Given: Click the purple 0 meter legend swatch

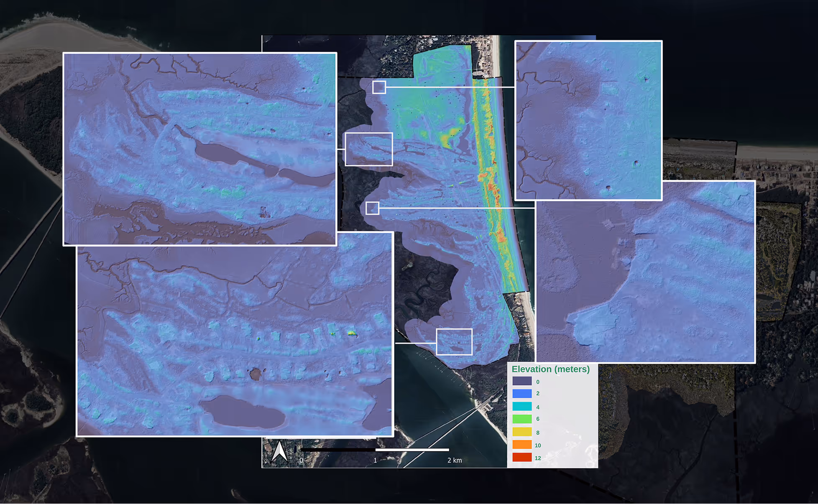Looking at the screenshot, I should pos(522,381).
